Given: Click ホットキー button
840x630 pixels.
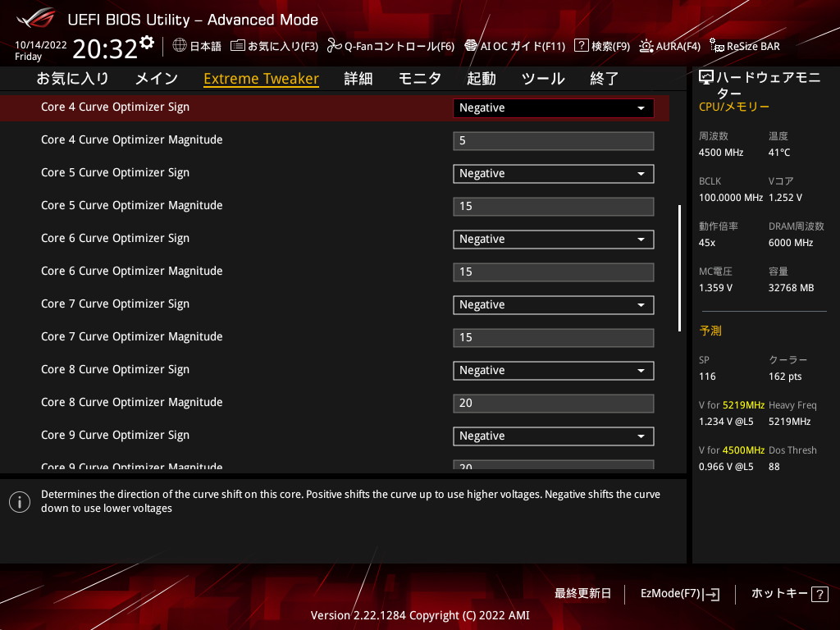Looking at the screenshot, I should (x=790, y=594).
